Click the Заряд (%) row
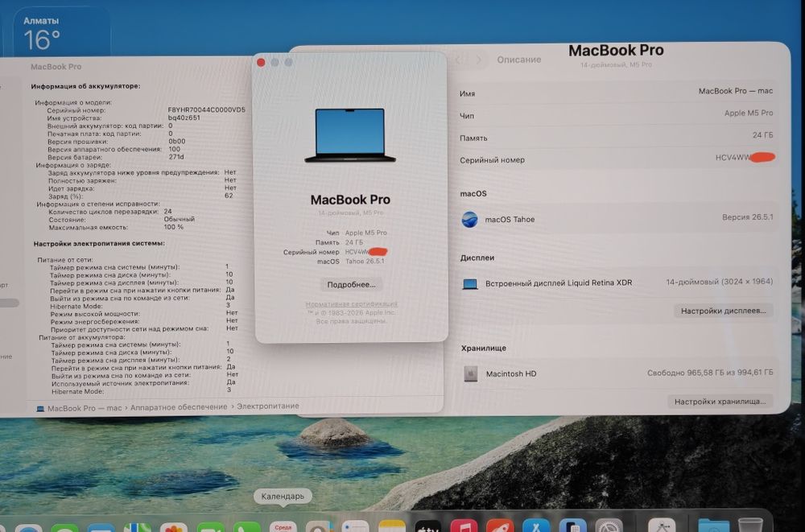The image size is (805, 532). tap(141, 196)
